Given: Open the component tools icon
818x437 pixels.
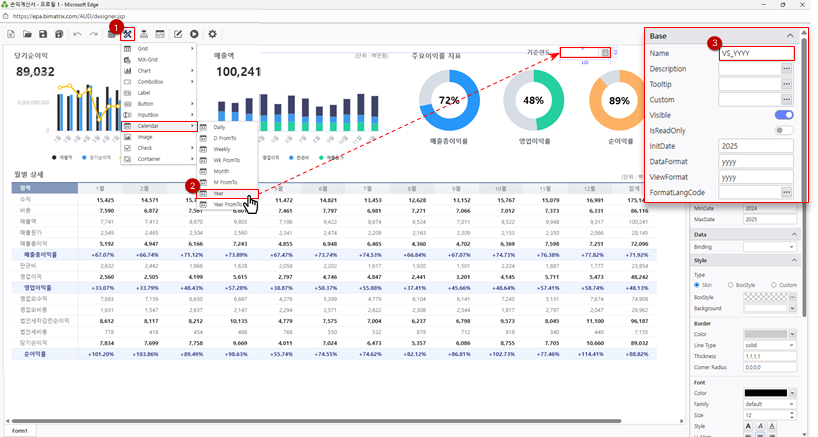Looking at the screenshot, I should tap(128, 34).
